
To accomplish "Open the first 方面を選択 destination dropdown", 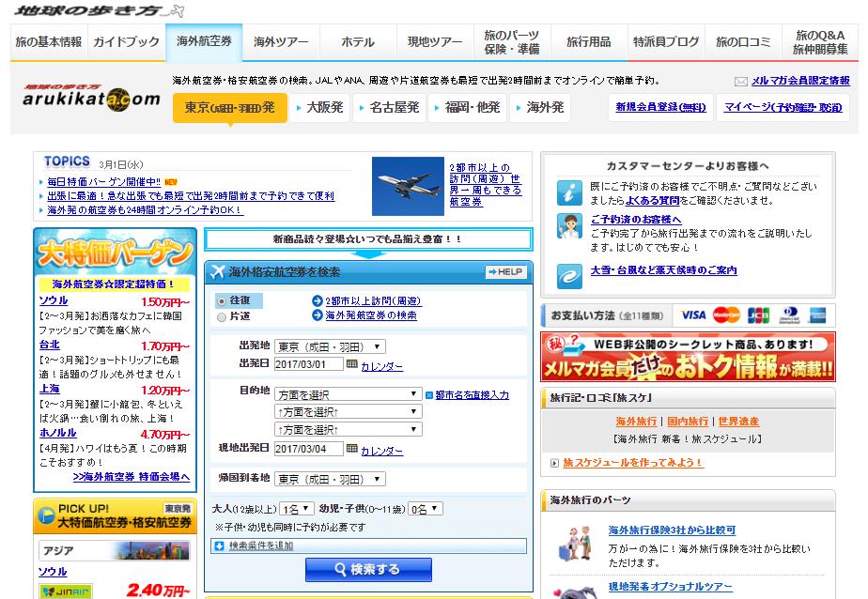I will (349, 393).
